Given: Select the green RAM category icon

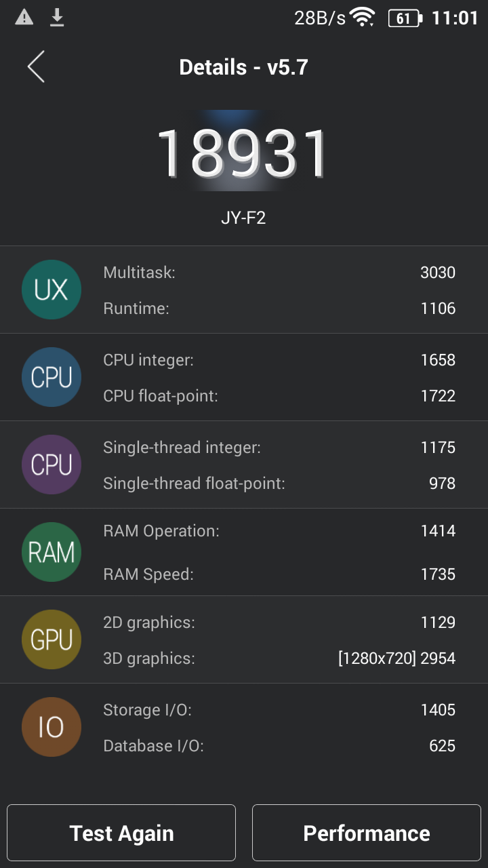Looking at the screenshot, I should point(52,552).
